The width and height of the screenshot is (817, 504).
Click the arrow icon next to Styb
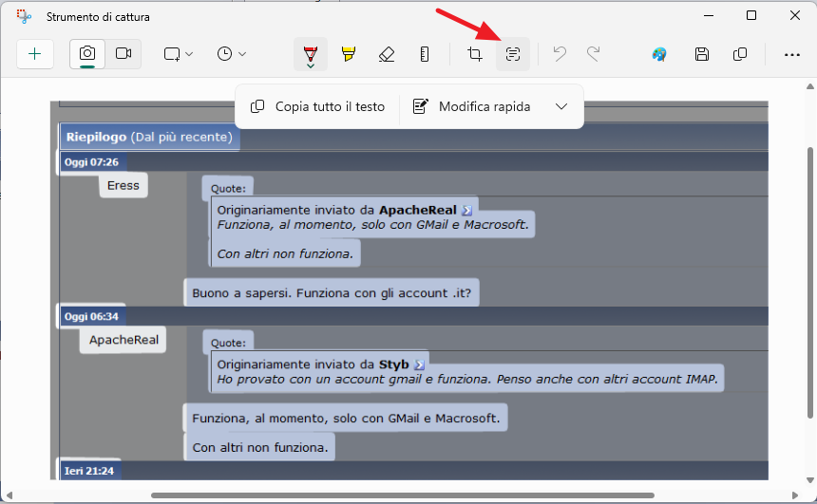pyautogui.click(x=419, y=365)
